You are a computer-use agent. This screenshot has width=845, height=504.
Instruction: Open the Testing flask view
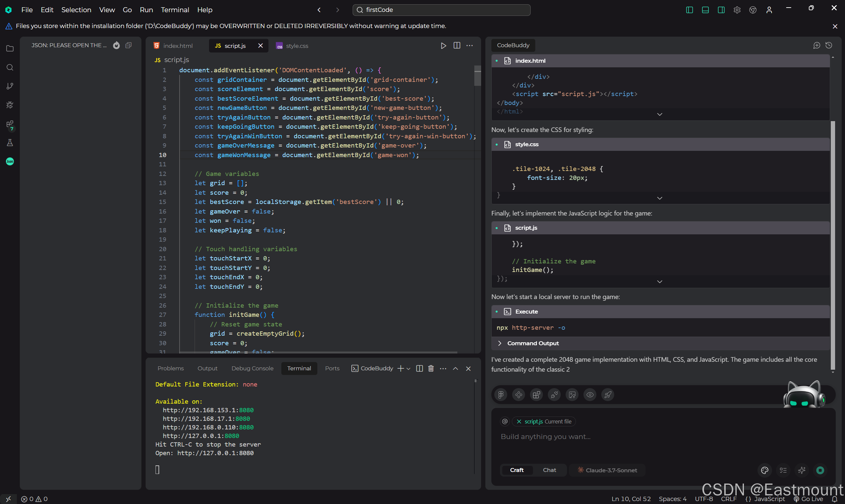pyautogui.click(x=10, y=142)
